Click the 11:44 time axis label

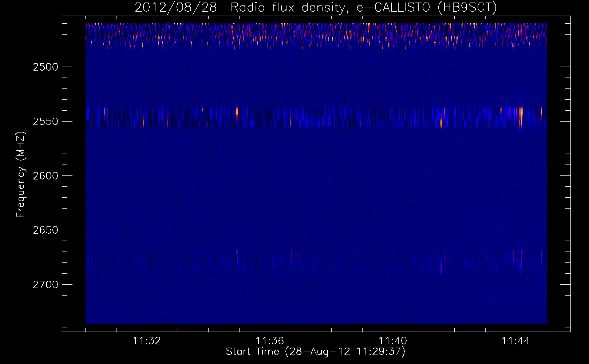516,341
